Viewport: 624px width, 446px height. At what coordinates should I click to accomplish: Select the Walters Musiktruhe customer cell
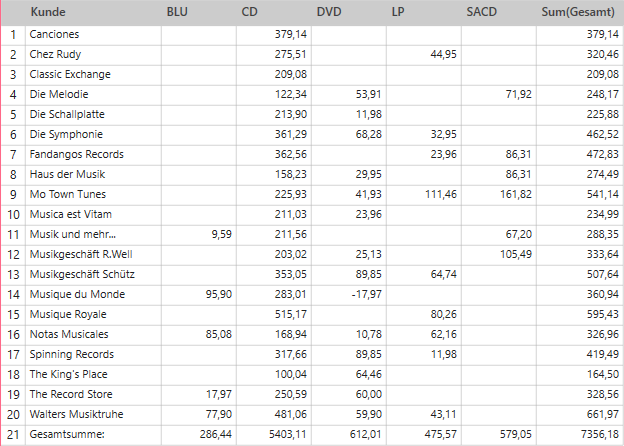coord(82,414)
